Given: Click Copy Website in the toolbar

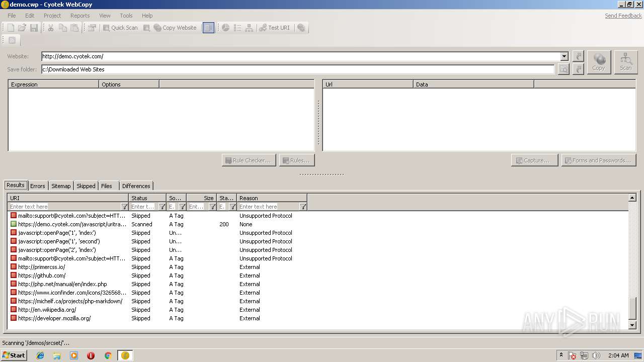Looking at the screenshot, I should coord(175,28).
